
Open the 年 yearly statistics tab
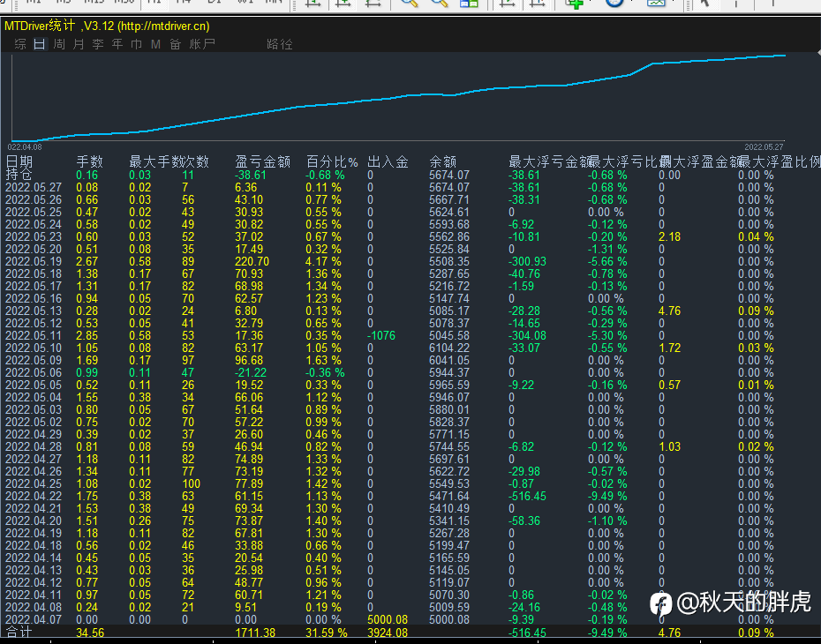coord(117,44)
